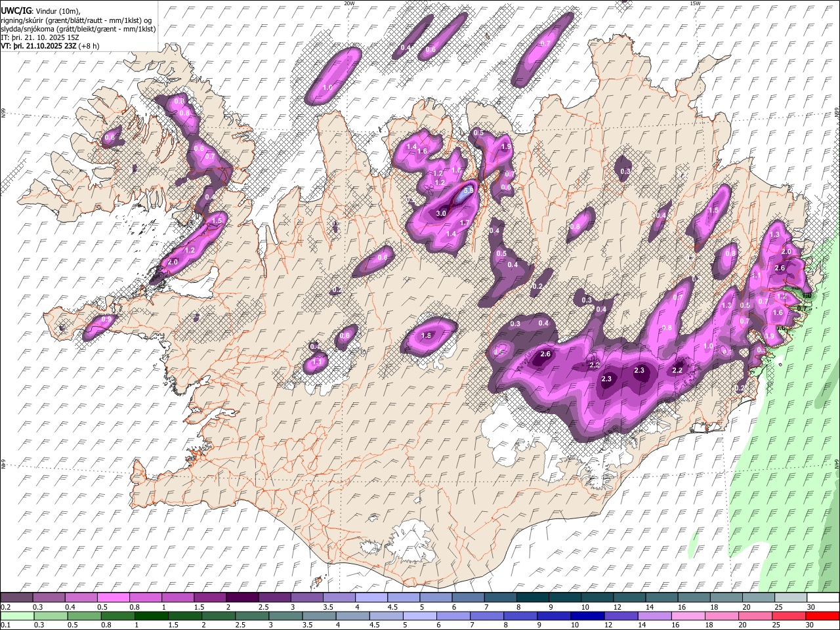Select the UWC/IG Vindur (10m) title line
The height and width of the screenshot is (630, 840).
[x=41, y=10]
